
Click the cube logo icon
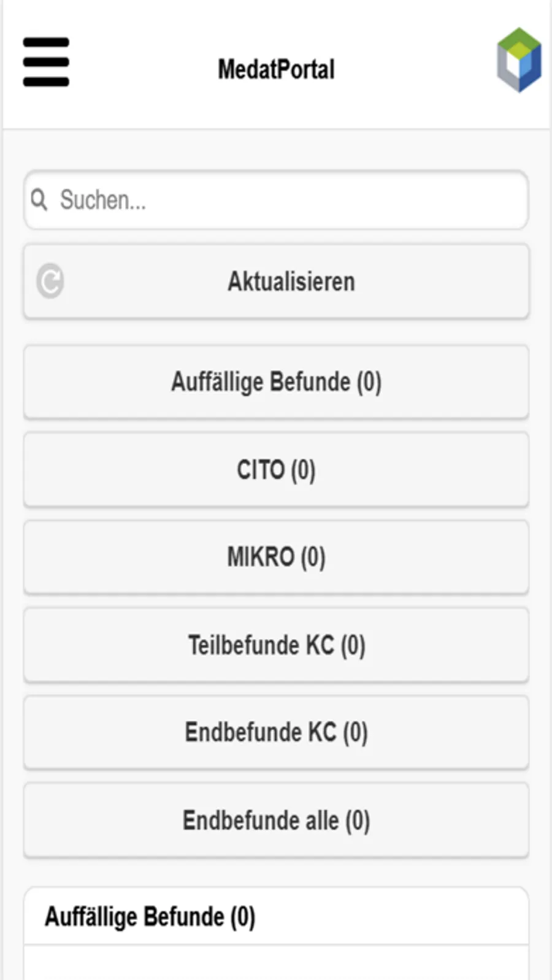click(x=519, y=60)
